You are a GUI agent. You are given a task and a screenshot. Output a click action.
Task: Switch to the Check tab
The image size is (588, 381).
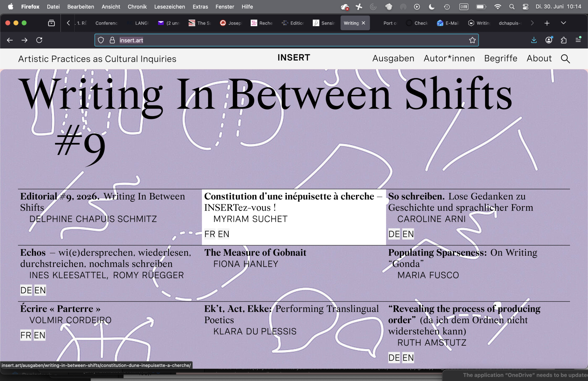pyautogui.click(x=417, y=23)
